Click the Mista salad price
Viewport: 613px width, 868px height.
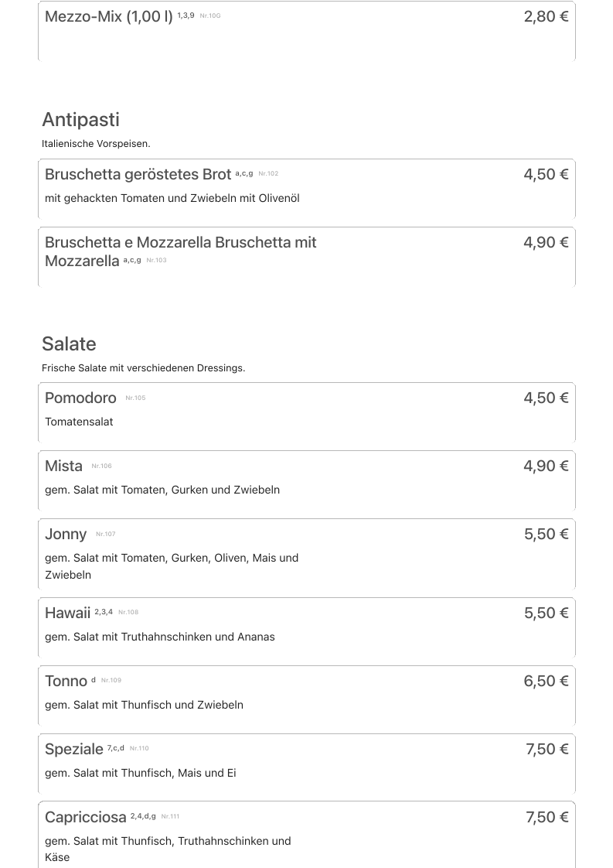pos(546,466)
